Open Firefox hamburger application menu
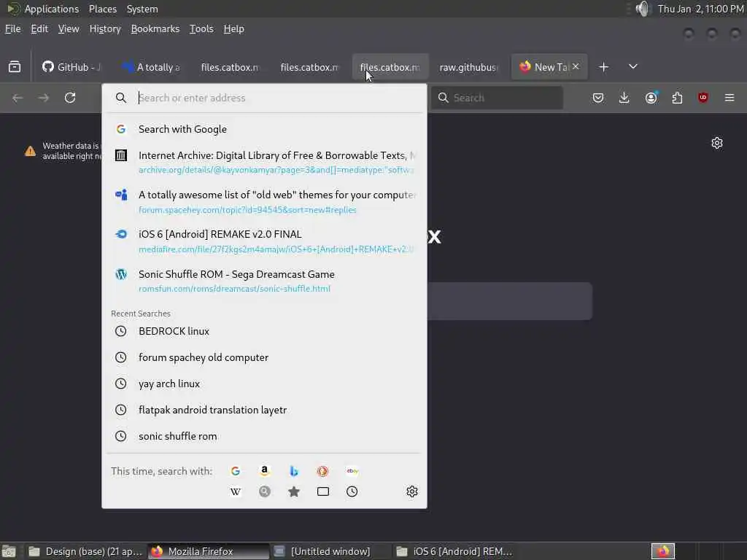 (729, 98)
